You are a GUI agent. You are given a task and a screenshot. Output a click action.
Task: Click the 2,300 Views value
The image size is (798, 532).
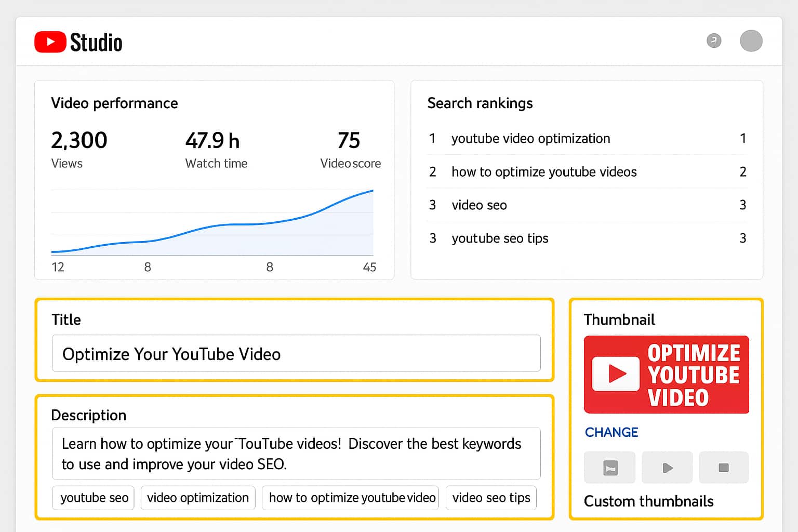pos(79,140)
